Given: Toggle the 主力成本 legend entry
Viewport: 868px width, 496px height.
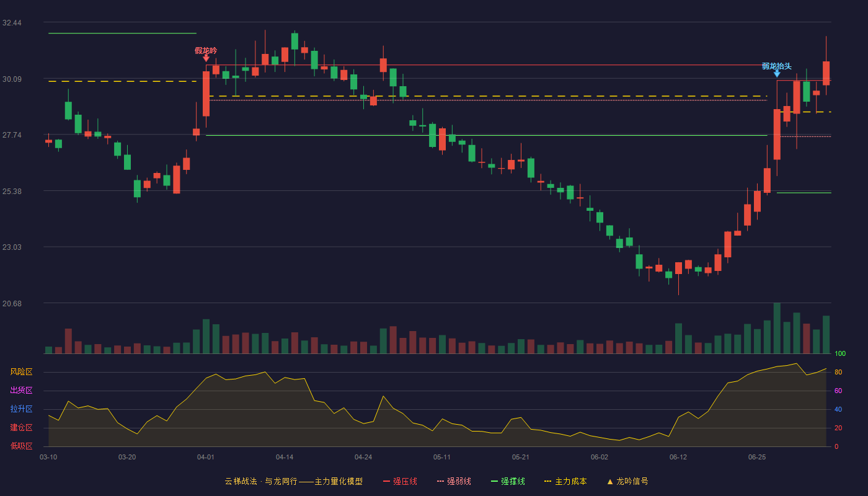Looking at the screenshot, I should (x=565, y=481).
